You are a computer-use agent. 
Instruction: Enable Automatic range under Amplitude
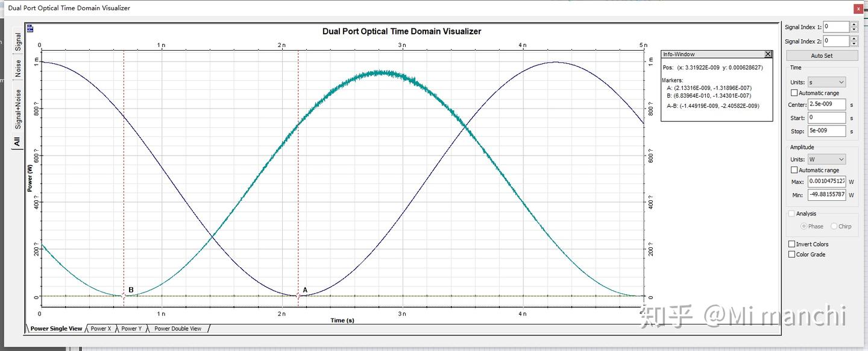coord(794,170)
